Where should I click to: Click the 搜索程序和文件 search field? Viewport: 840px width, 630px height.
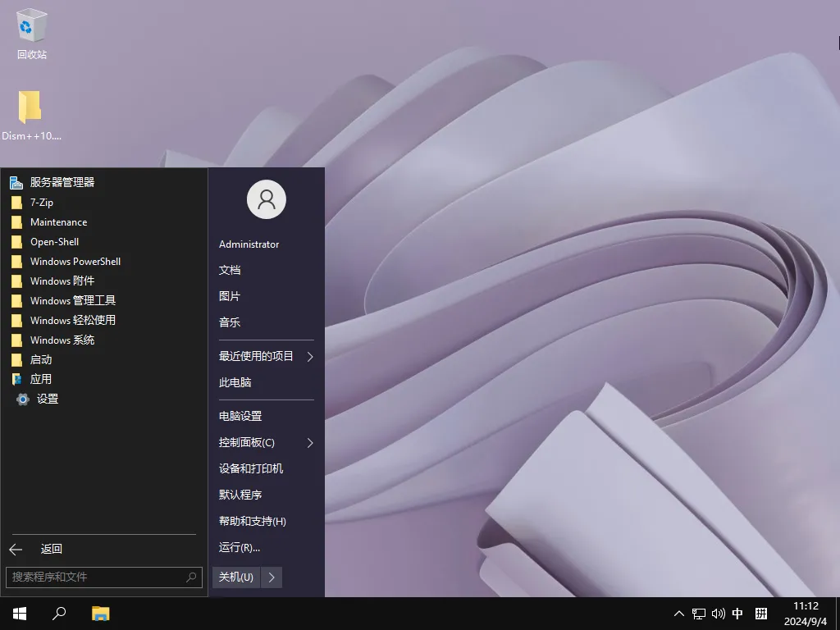[x=98, y=577]
